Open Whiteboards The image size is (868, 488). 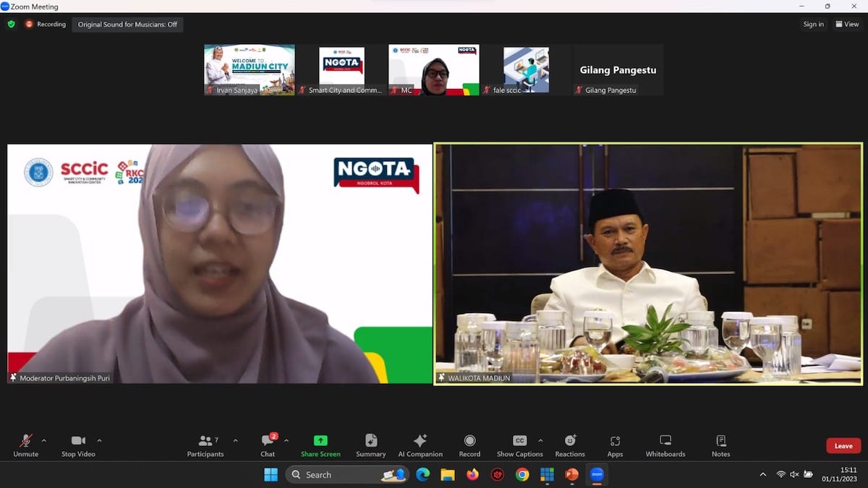click(x=665, y=445)
